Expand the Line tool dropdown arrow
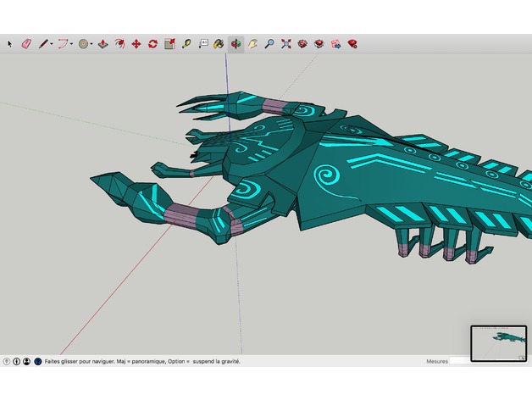 (51, 44)
